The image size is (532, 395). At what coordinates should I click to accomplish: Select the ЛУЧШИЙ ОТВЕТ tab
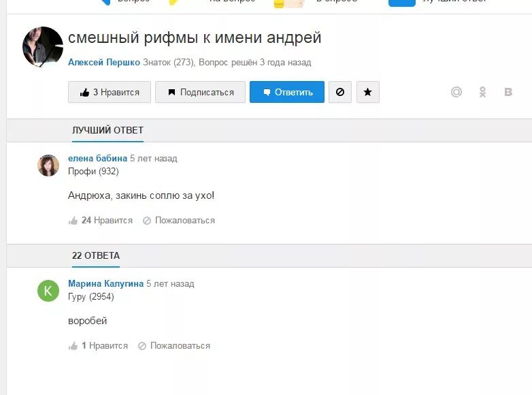coord(107,130)
